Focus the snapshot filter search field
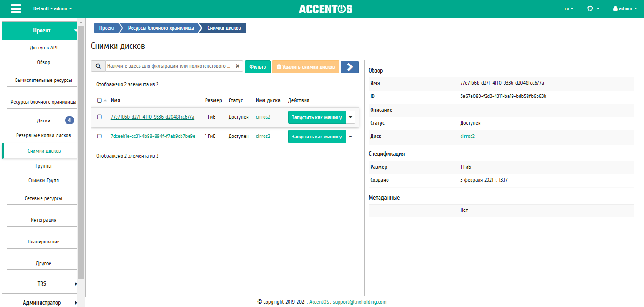Image resolution: width=644 pixels, height=307 pixels. (169, 66)
